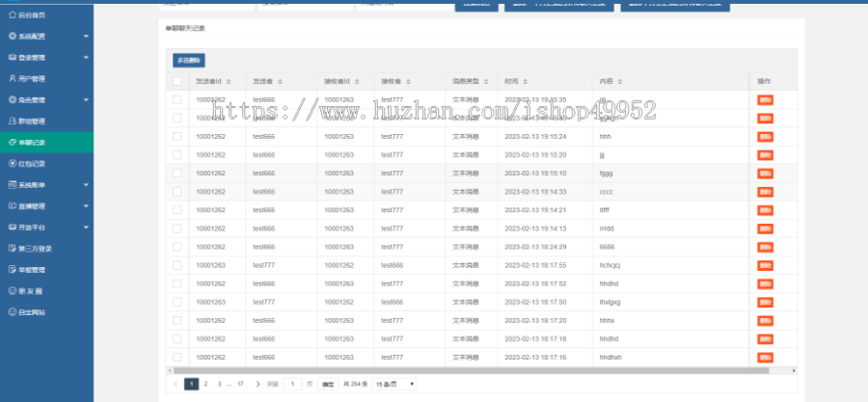Image resolution: width=868 pixels, height=402 pixels.
Task: Check the row with content 6666
Action: [x=177, y=247]
